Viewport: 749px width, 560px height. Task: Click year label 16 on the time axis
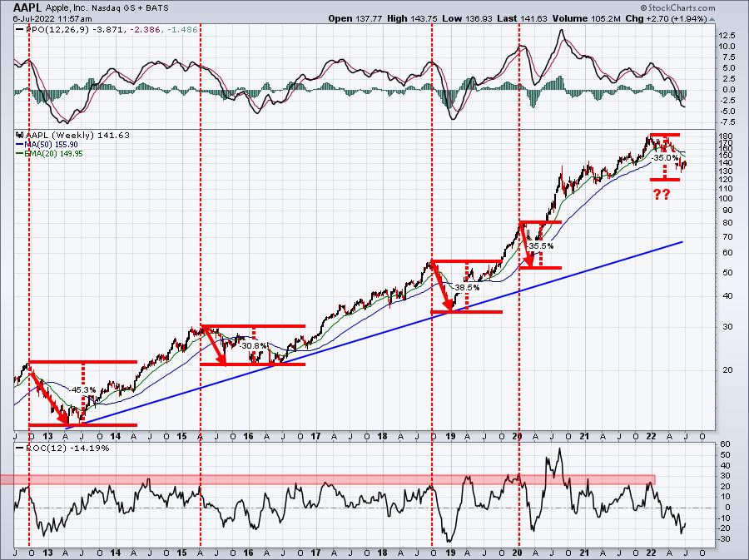pos(248,436)
